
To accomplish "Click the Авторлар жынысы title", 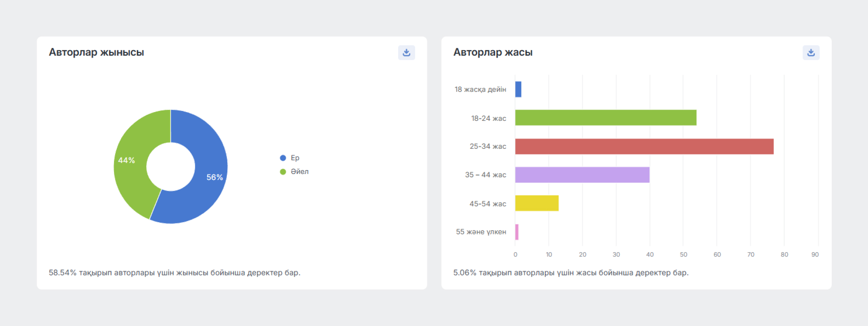I will [x=96, y=52].
